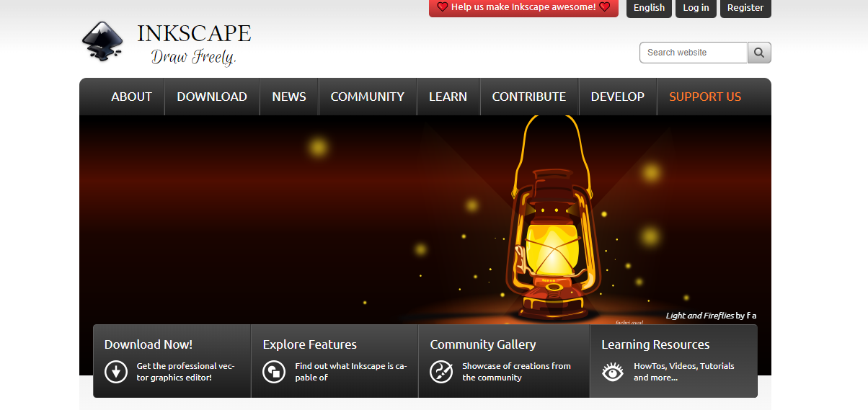The height and width of the screenshot is (410, 868).
Task: Click the Community Gallery brush icon
Action: [x=441, y=372]
